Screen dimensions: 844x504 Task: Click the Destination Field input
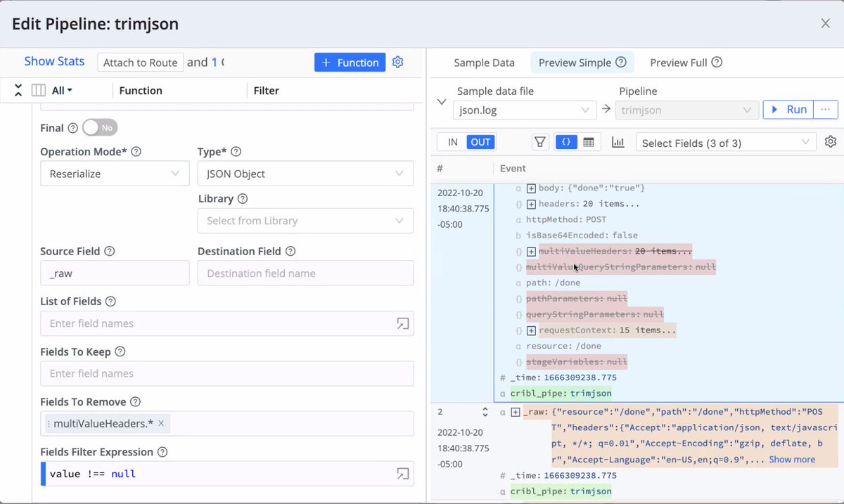pyautogui.click(x=305, y=273)
